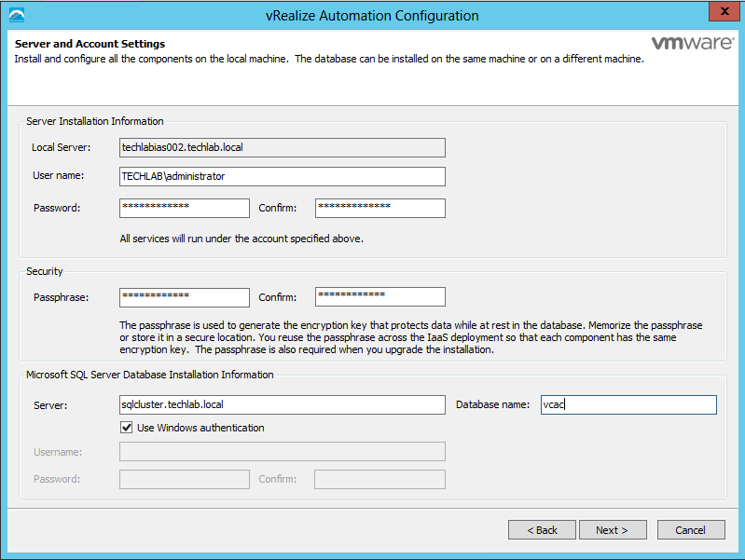Edit the User name field
Screen dimensions: 745x560
pos(283,176)
